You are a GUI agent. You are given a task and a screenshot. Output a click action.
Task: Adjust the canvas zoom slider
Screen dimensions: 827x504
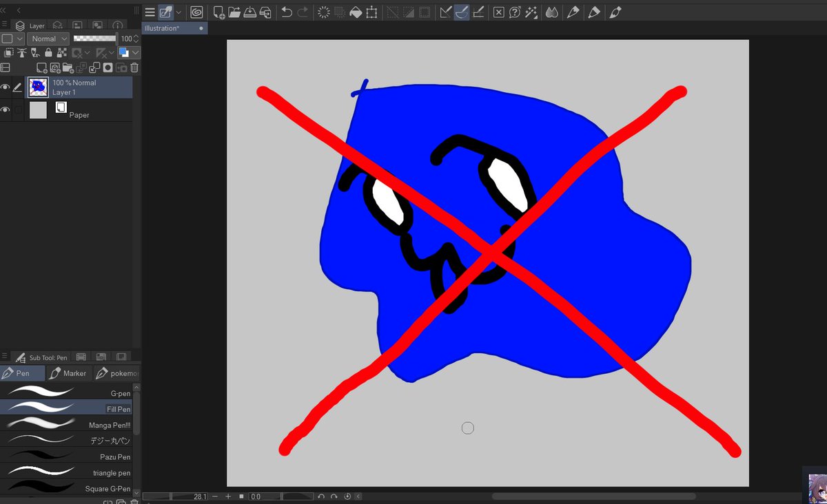(x=175, y=496)
